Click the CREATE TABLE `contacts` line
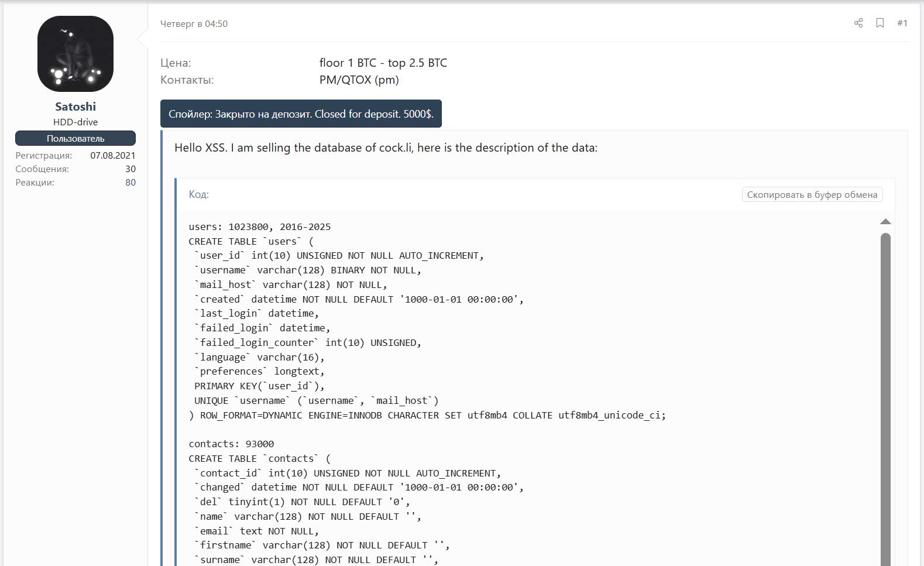Screen dimensions: 924x566 pos(260,459)
